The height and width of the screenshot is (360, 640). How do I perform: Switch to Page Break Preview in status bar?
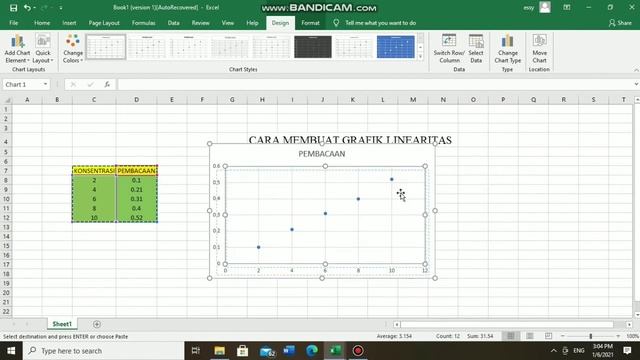[x=548, y=336]
